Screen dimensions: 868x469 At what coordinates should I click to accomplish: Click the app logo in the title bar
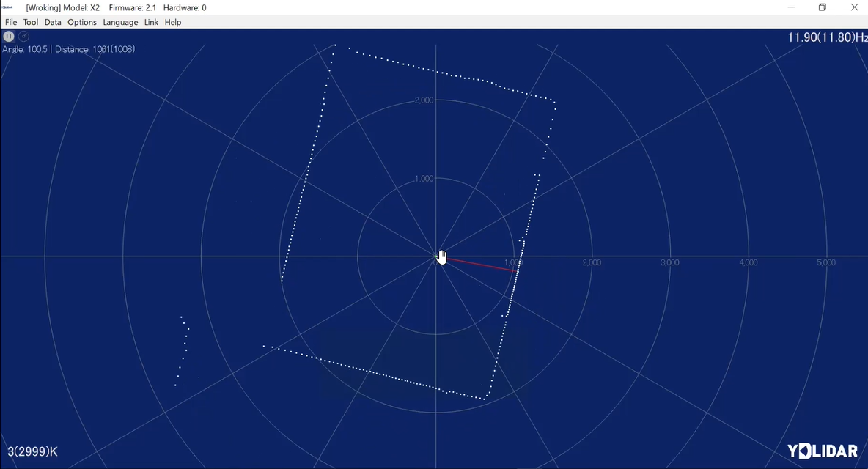[8, 7]
